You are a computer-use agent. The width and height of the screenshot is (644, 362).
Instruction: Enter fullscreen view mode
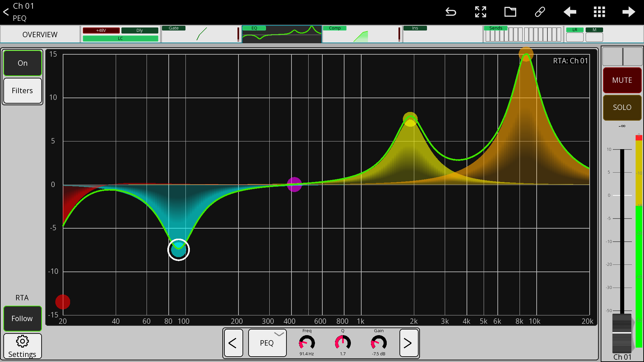point(480,12)
